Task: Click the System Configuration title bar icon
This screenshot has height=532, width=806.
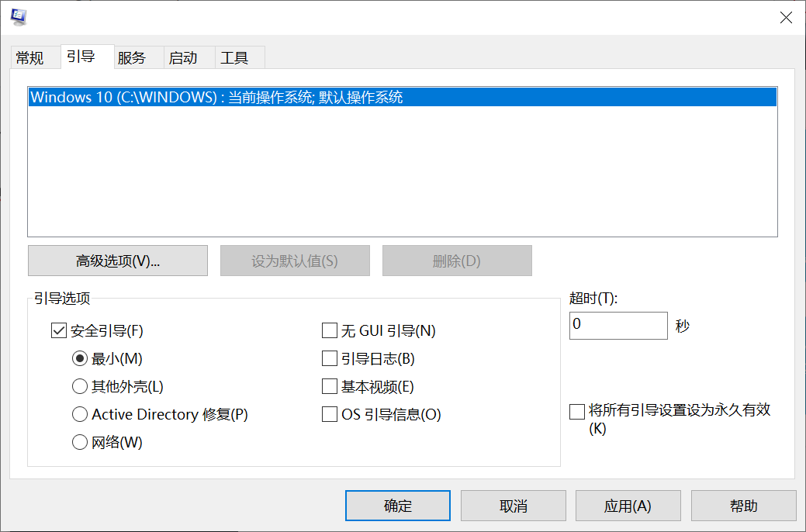Action: pos(18,17)
